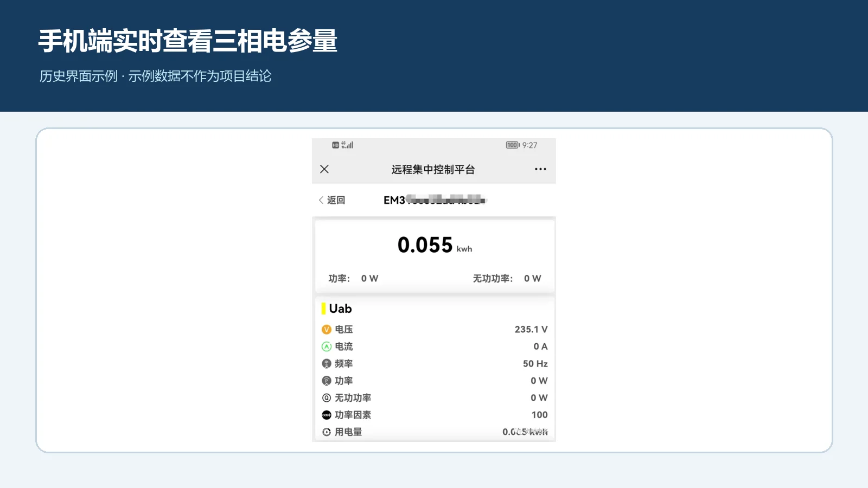Viewport: 868px width, 488px height.
Task: Open the three-dot more options menu
Action: coord(540,169)
